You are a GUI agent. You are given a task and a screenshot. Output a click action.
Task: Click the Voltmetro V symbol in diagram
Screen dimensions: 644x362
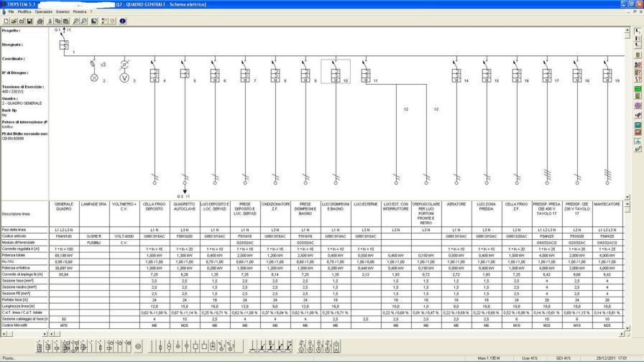tap(124, 77)
